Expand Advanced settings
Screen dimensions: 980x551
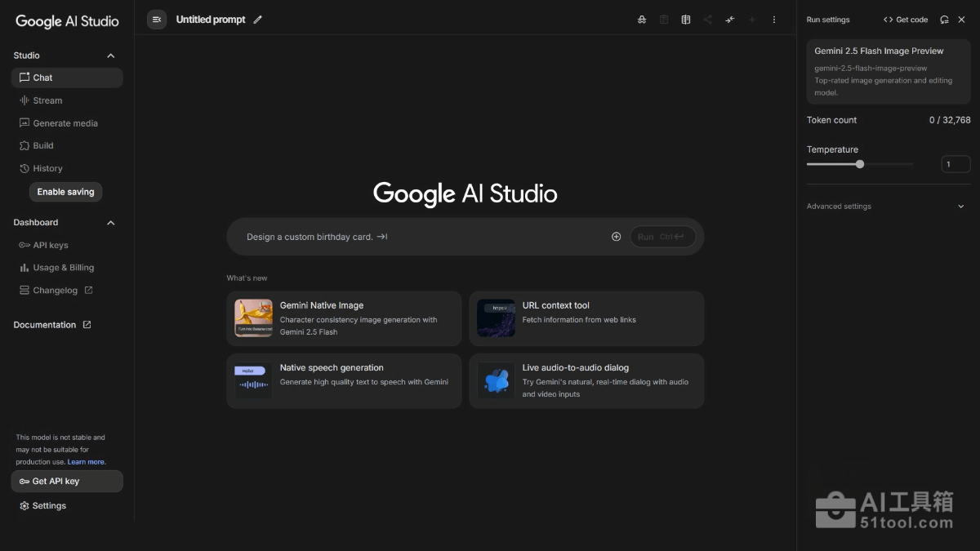960,207
